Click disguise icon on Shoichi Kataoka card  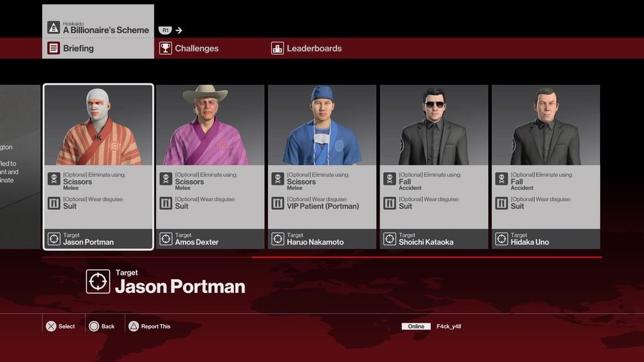[390, 203]
